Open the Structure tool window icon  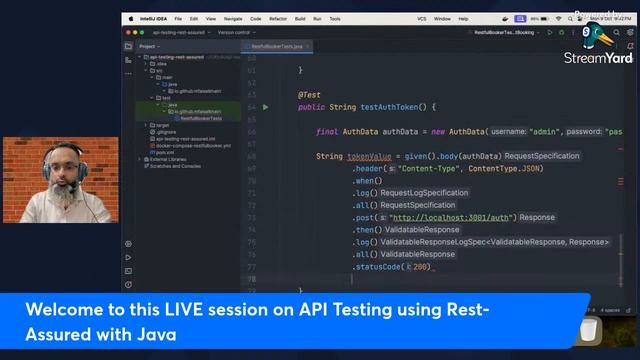pyautogui.click(x=128, y=60)
